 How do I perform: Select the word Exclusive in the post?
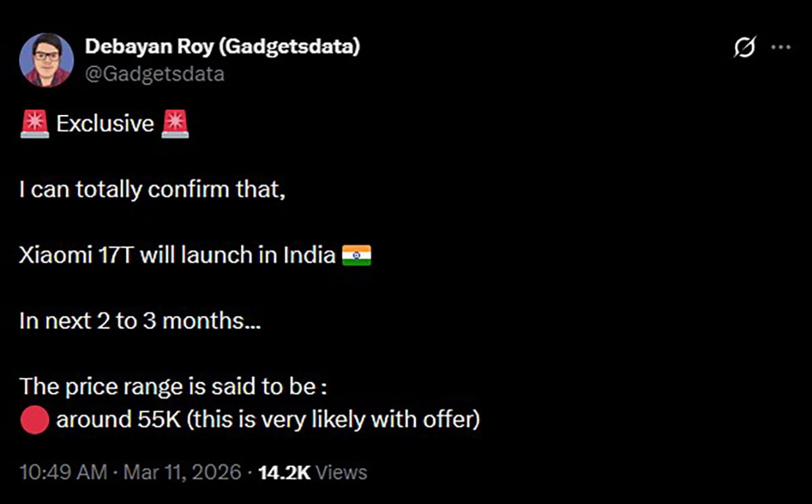coord(105,124)
